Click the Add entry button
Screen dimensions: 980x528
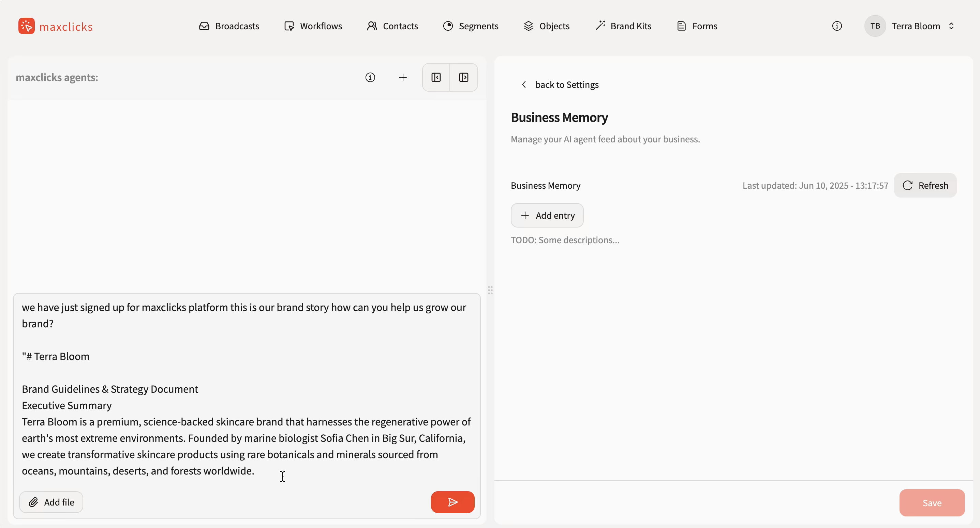[x=547, y=216]
